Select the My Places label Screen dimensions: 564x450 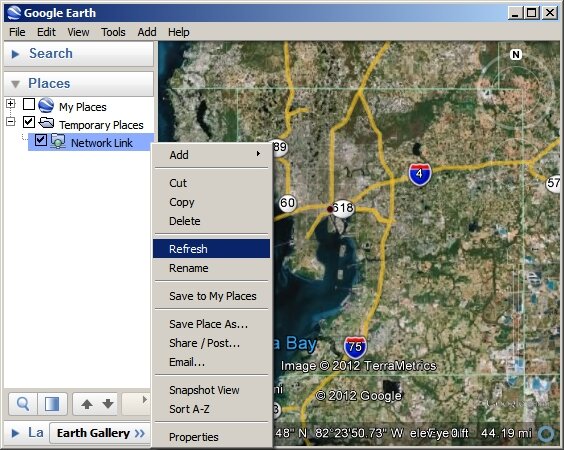[83, 107]
